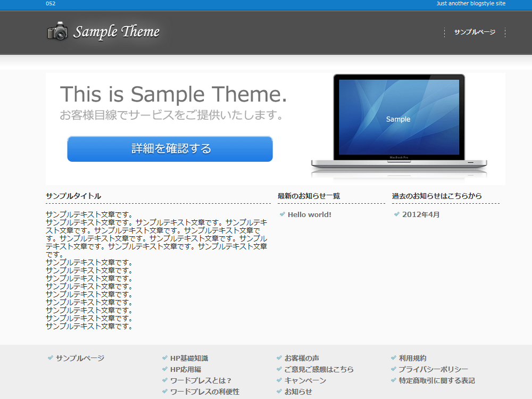This screenshot has width=532, height=399.
Task: Click the 過去のお知らせはこちらから heading
Action: [x=437, y=196]
